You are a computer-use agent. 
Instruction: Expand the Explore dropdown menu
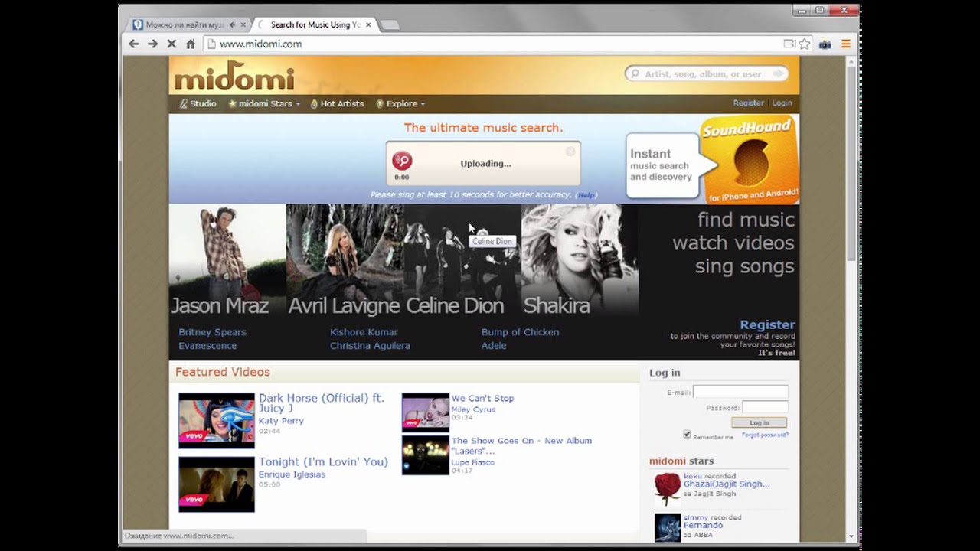pyautogui.click(x=400, y=103)
